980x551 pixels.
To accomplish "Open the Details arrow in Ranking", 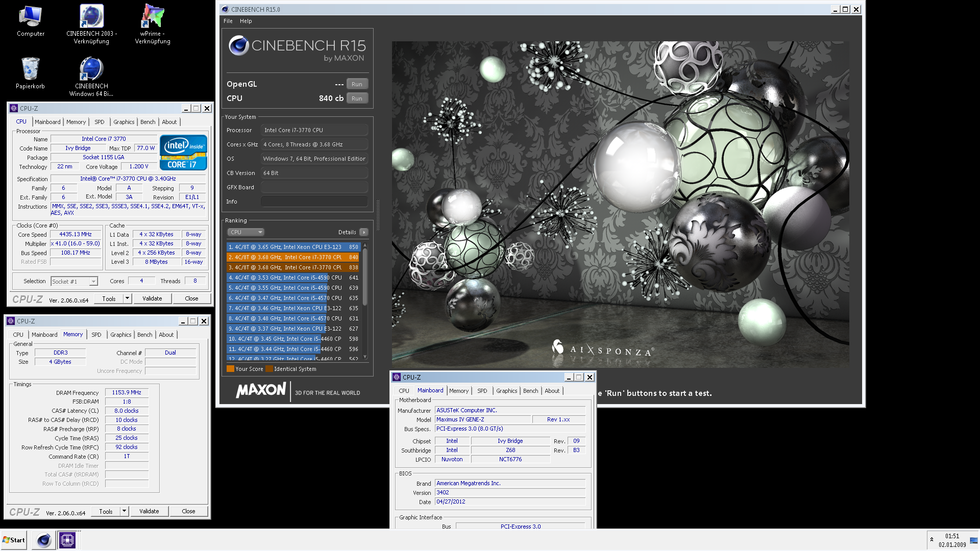I will (364, 232).
